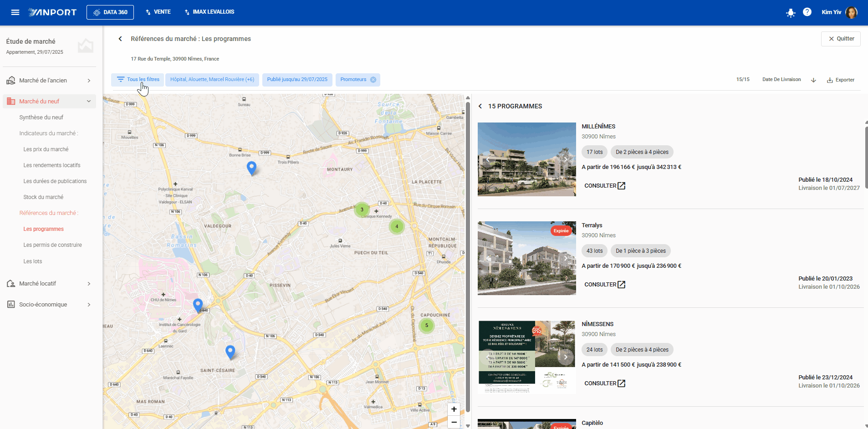Open Hôpital, Alouette, Marcel Rouvière filter
This screenshot has width=868, height=429.
pos(212,80)
